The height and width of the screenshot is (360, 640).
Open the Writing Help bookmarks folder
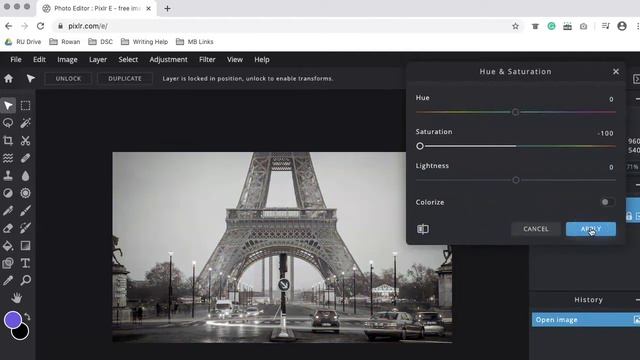144,42
